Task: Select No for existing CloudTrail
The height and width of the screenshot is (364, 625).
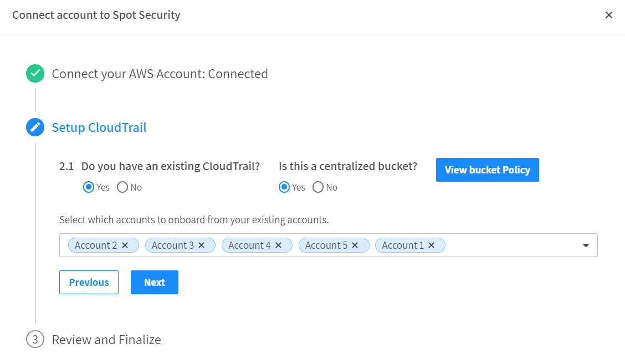Action: pos(122,187)
